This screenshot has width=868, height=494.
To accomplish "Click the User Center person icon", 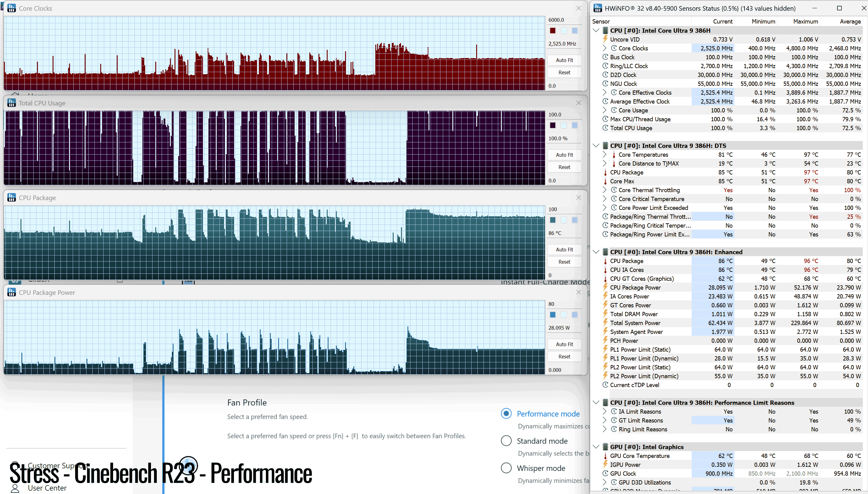I will (x=15, y=489).
